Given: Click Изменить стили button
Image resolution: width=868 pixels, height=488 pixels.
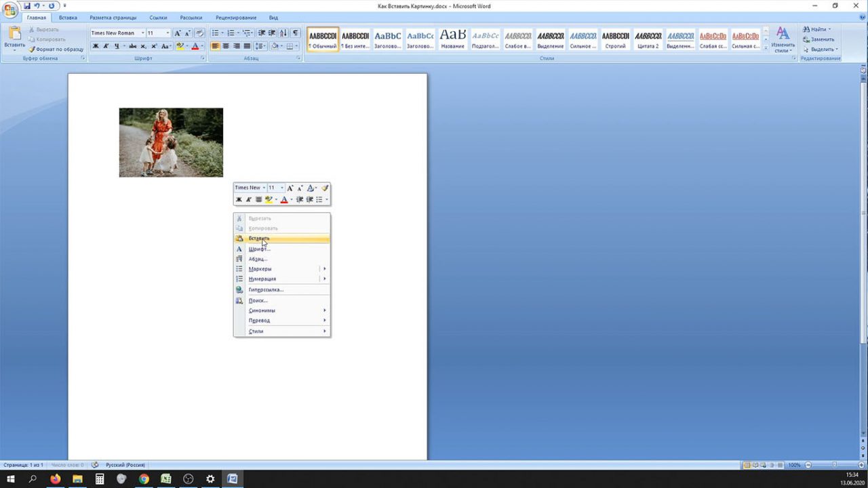Looking at the screenshot, I should pyautogui.click(x=783, y=39).
